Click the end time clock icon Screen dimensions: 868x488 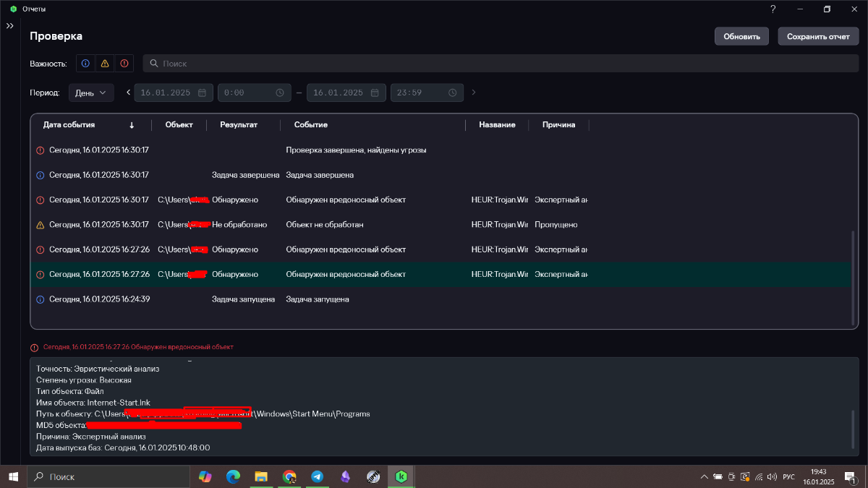click(453, 93)
